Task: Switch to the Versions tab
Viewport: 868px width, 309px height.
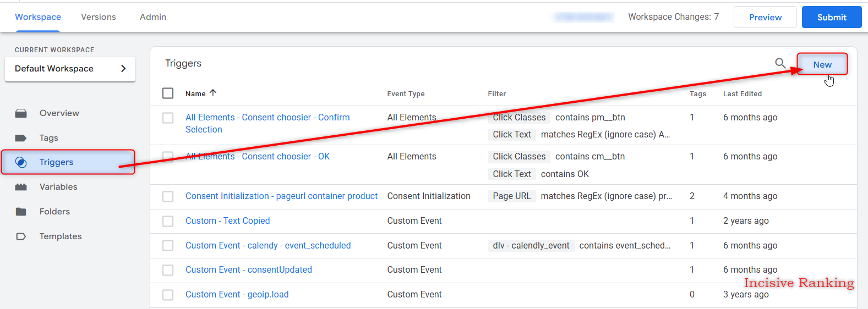Action: tap(99, 17)
